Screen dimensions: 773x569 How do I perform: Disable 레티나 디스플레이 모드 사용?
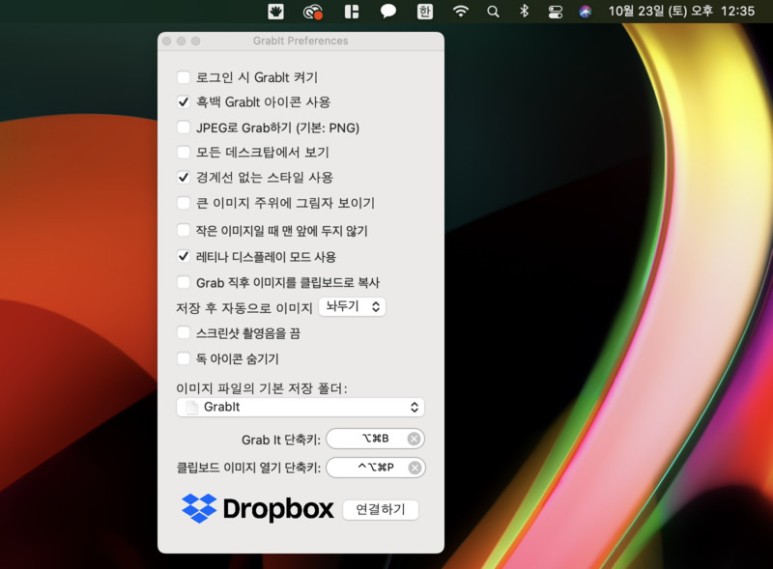[x=183, y=256]
